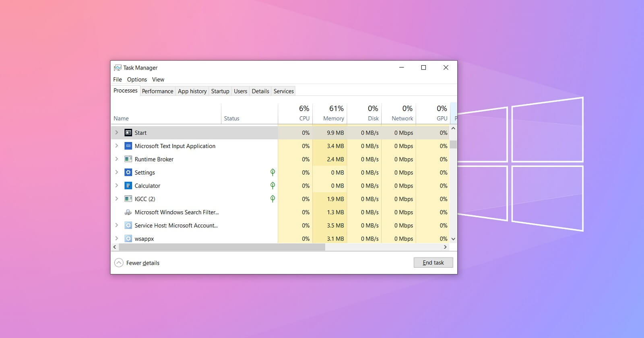Viewport: 644px width, 338px height.
Task: Select the Calculator process name
Action: coord(147,185)
